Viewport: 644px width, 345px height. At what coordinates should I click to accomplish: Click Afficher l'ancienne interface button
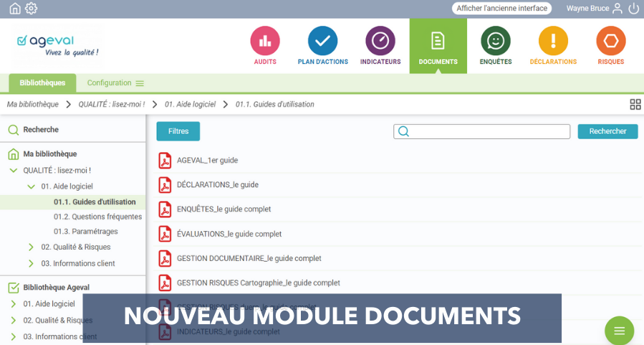[x=501, y=8]
